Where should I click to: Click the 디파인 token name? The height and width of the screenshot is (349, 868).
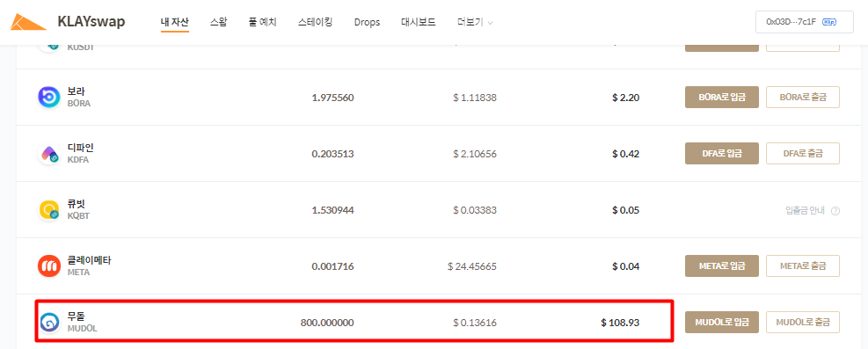(x=80, y=148)
